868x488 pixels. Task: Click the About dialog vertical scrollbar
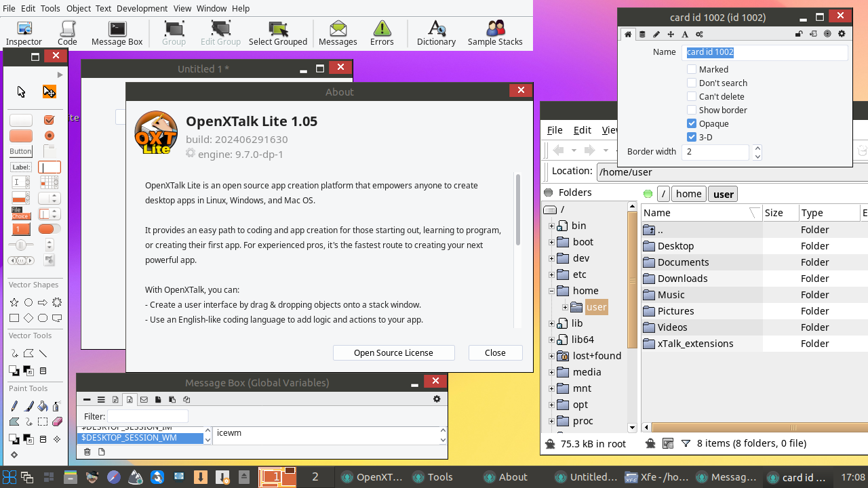(518, 209)
